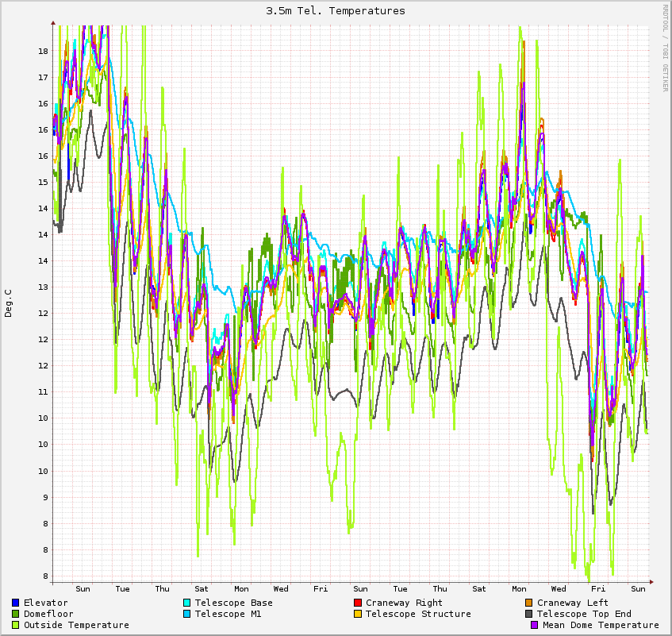Click the purple Mean Dome Temperature swatch

click(535, 625)
